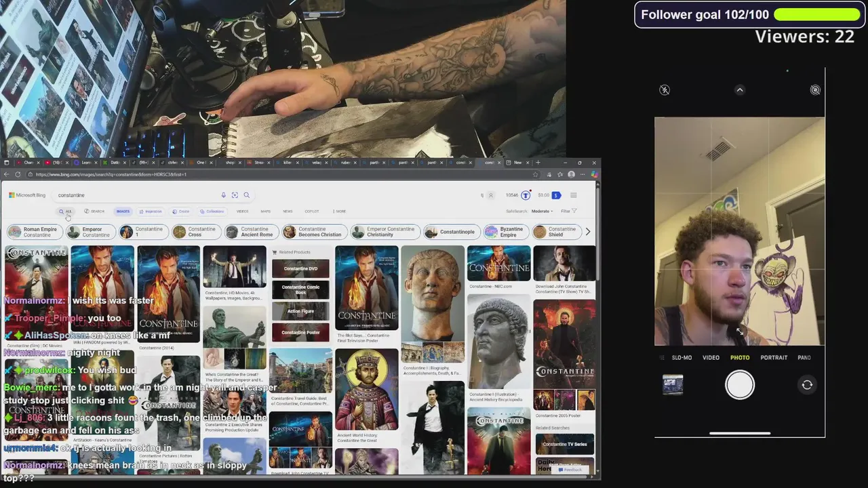Add page to favorites star icon
Screen dimensions: 868x488
click(x=536, y=174)
